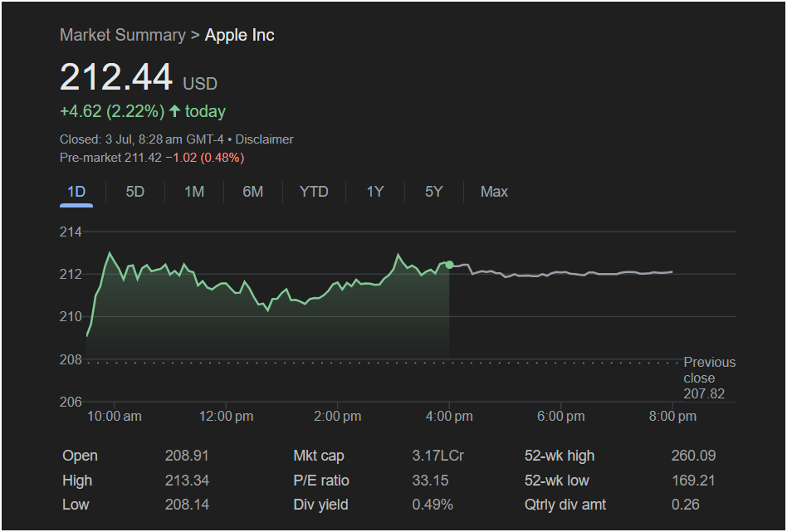787x532 pixels.
Task: Click the Mkt cap label
Action: pyautogui.click(x=319, y=456)
